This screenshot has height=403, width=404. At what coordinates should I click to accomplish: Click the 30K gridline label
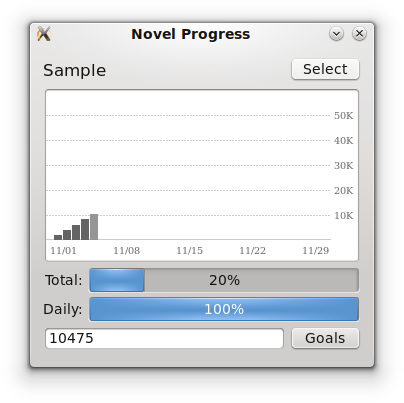pos(344,166)
